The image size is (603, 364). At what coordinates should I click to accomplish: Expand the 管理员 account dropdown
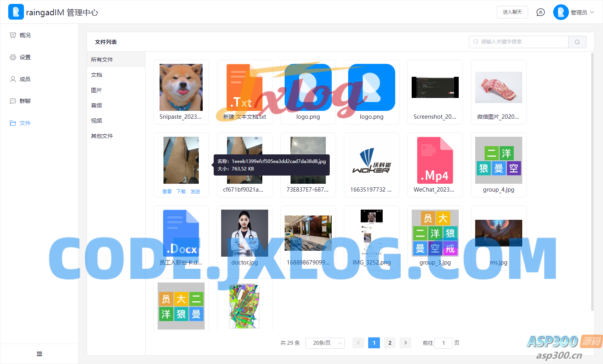point(574,12)
